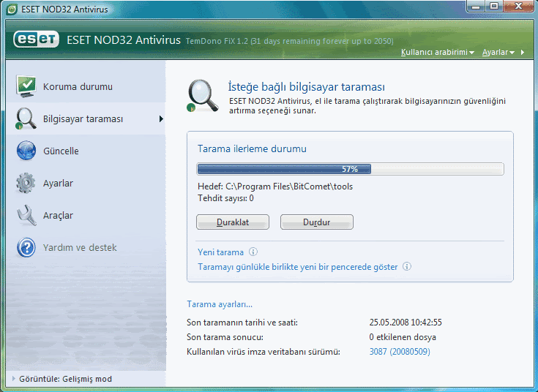Click the large magnifier icon beside heading
The image size is (538, 392).
pyautogui.click(x=203, y=96)
